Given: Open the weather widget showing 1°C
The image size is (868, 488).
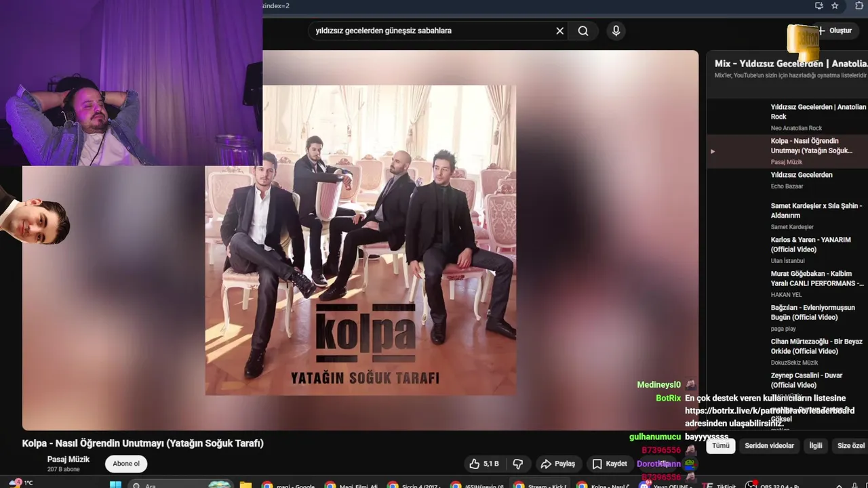Looking at the screenshot, I should coord(20,483).
